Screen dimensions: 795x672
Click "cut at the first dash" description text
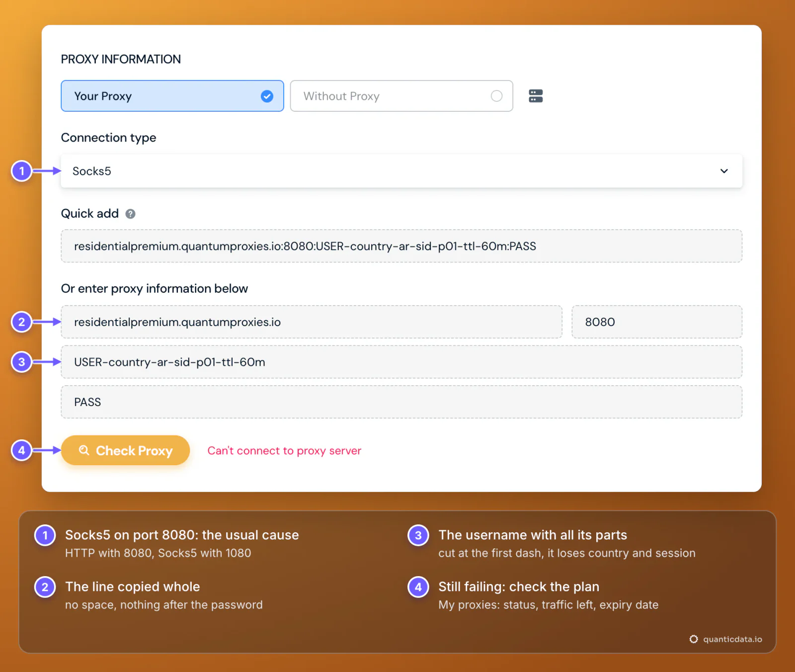click(567, 553)
